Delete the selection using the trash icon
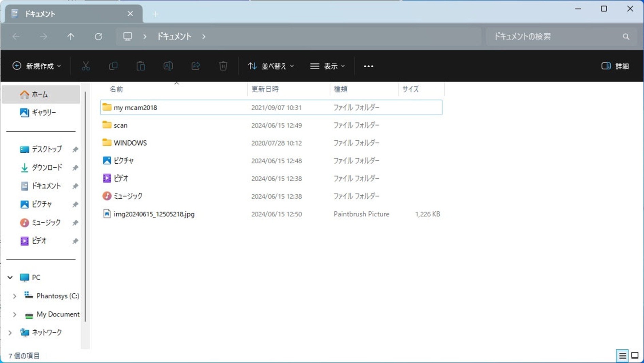Image resolution: width=644 pixels, height=363 pixels. pos(223,66)
